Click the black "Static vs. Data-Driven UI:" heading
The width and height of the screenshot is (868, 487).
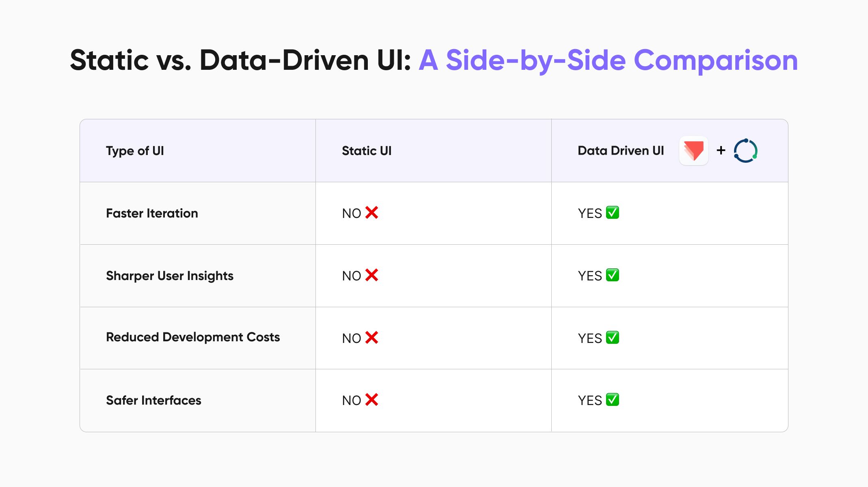coord(240,60)
